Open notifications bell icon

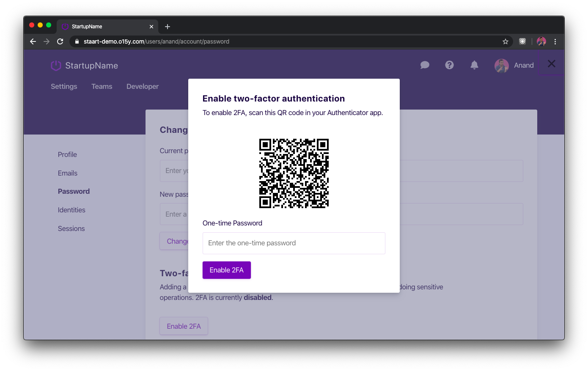coord(474,65)
